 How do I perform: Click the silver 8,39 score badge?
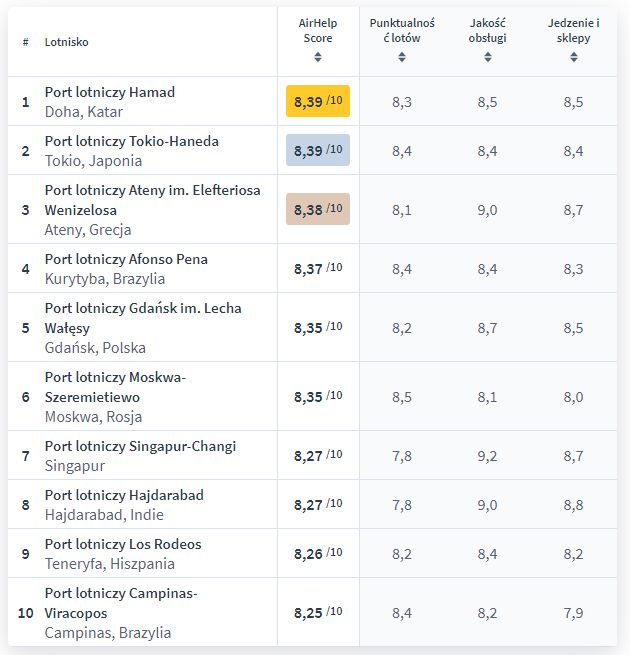[318, 150]
